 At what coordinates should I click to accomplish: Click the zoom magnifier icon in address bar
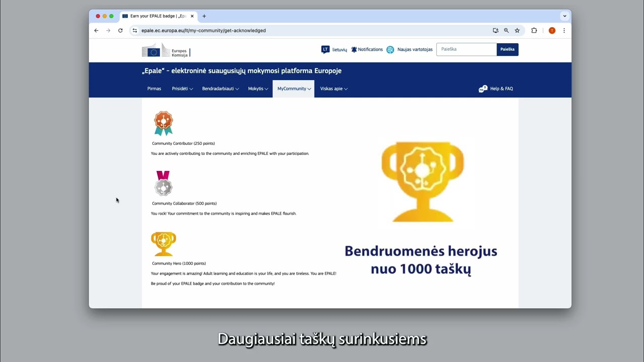pos(506,31)
